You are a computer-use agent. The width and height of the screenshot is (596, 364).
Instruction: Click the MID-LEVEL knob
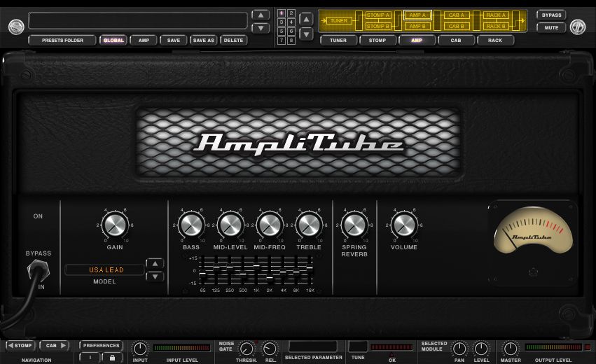[230, 225]
